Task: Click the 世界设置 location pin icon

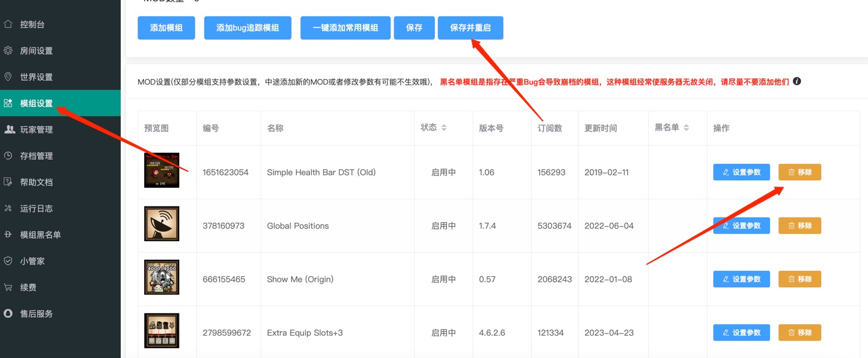Action: 8,77
